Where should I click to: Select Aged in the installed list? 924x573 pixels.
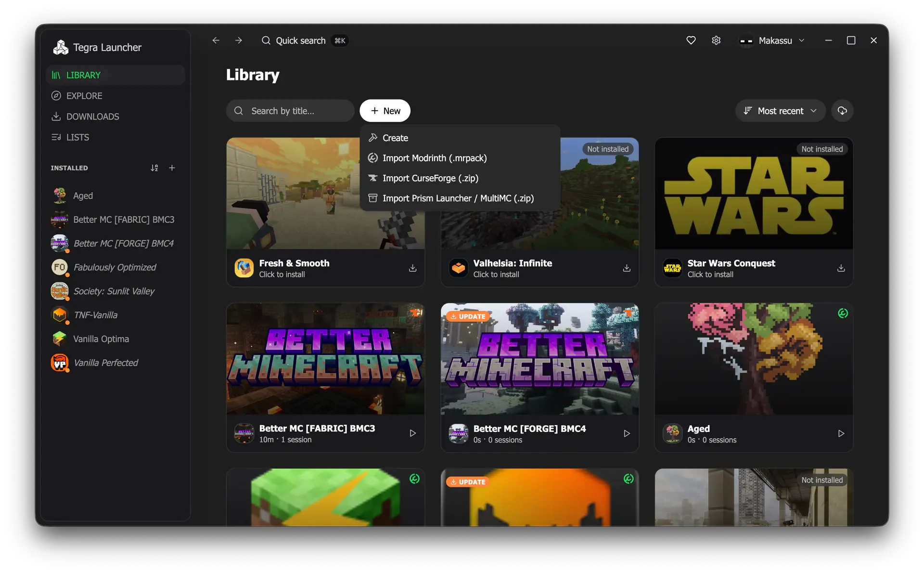115,195
